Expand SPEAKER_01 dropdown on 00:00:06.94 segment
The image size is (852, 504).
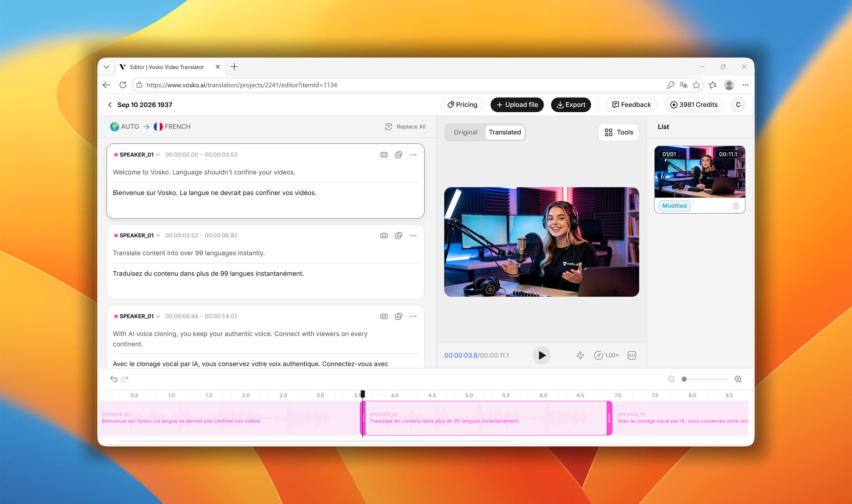pyautogui.click(x=158, y=317)
